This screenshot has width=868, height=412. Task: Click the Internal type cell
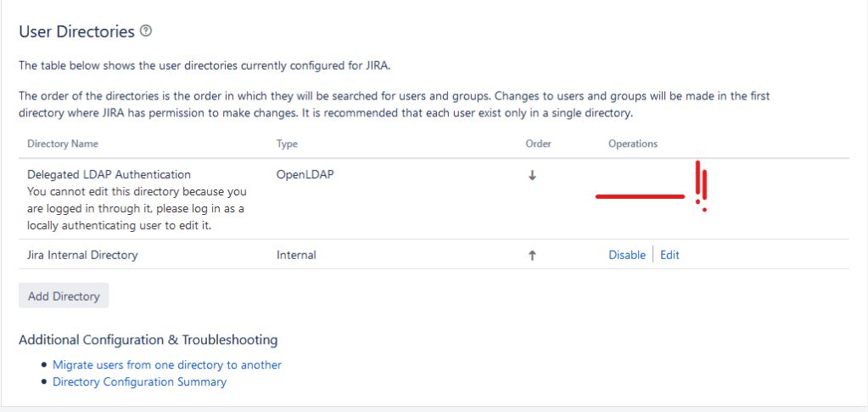[296, 255]
